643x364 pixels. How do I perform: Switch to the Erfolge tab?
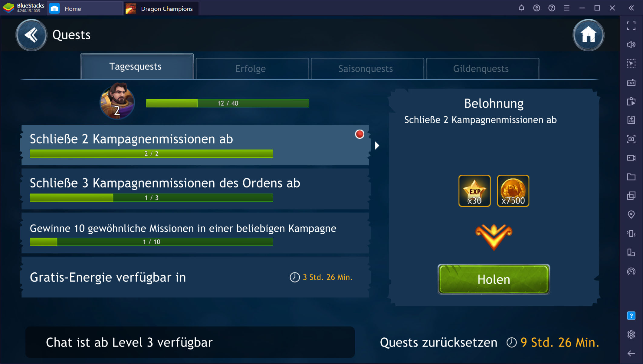tap(250, 68)
